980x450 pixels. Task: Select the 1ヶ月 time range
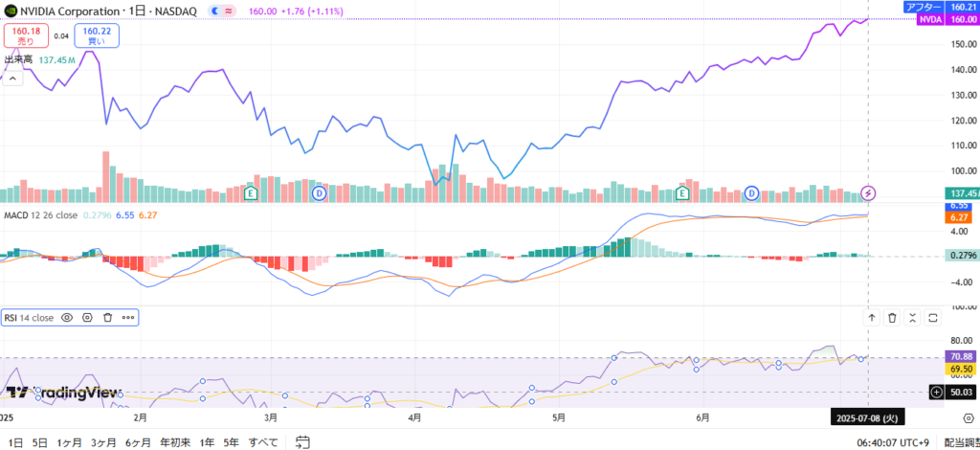(69, 442)
